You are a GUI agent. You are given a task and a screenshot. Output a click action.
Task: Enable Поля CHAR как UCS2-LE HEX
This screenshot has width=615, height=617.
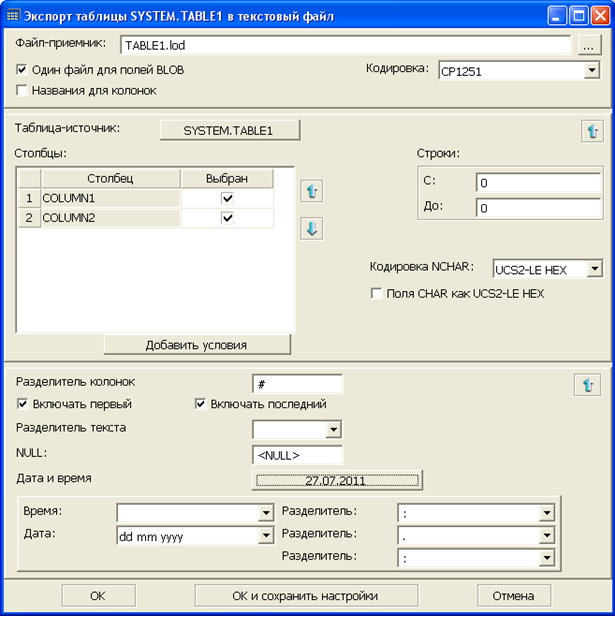(377, 293)
